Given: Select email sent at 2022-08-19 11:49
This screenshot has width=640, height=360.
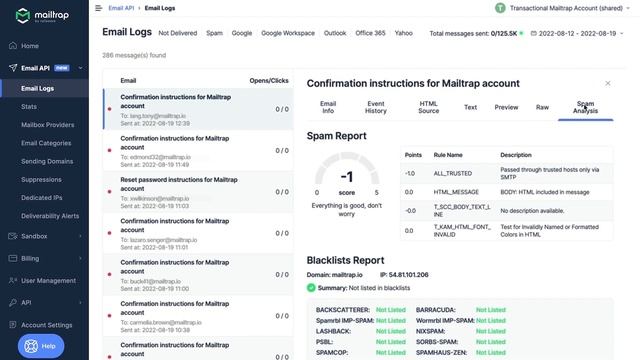Looking at the screenshot, I should [198, 150].
